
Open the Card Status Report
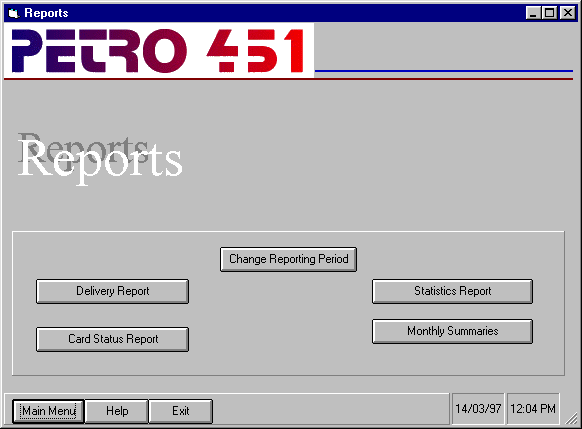[x=112, y=339]
